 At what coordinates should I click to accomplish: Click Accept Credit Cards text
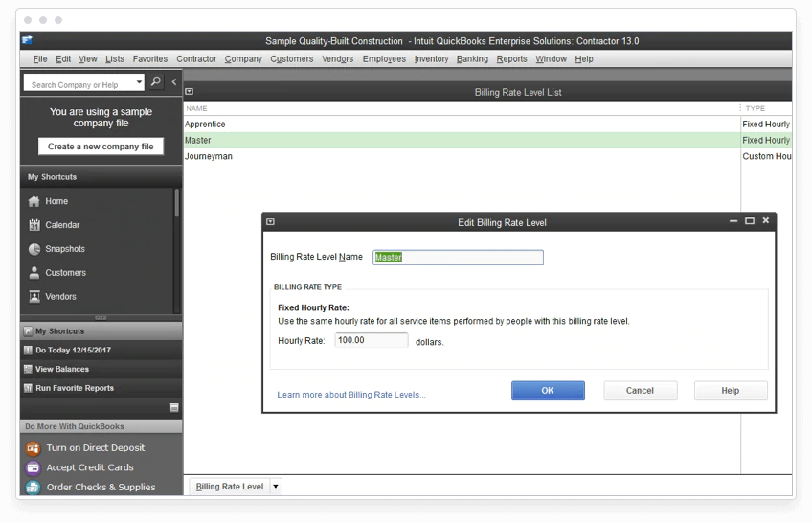90,467
